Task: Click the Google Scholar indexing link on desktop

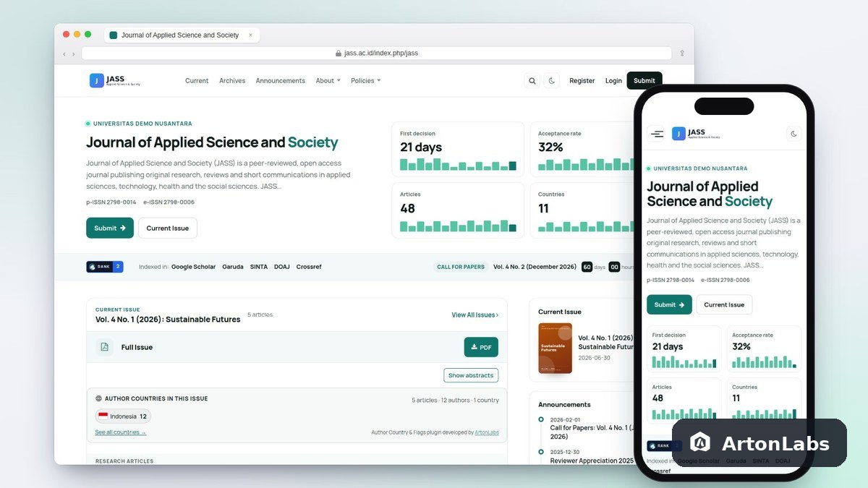Action: click(193, 267)
